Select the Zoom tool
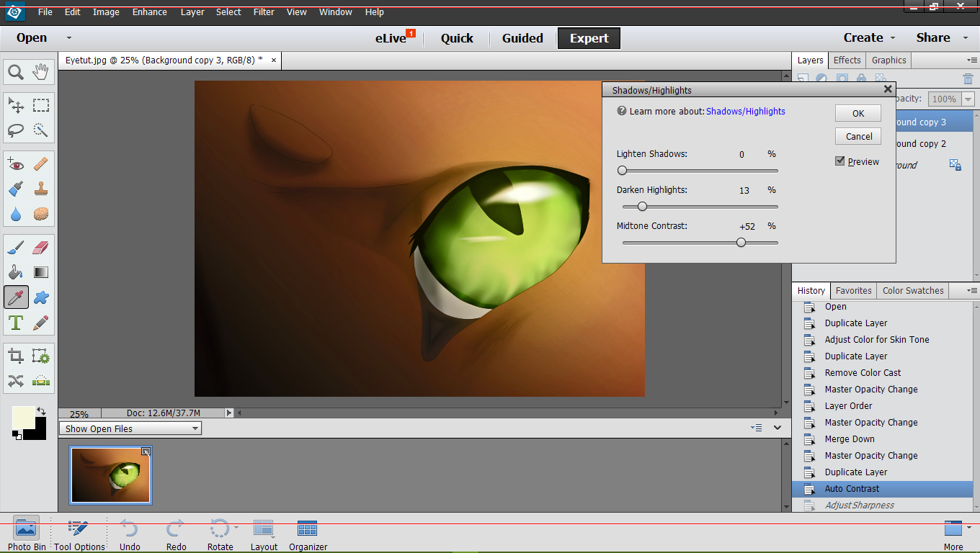The image size is (980, 553). 16,72
